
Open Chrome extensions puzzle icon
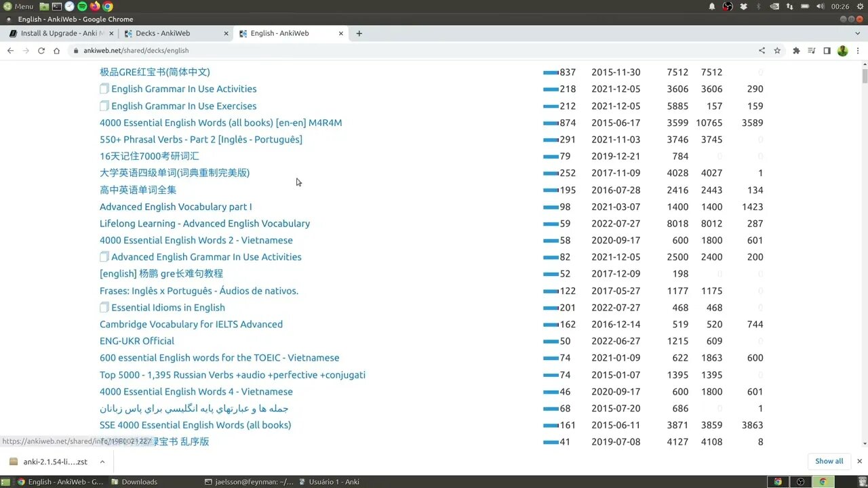click(796, 51)
